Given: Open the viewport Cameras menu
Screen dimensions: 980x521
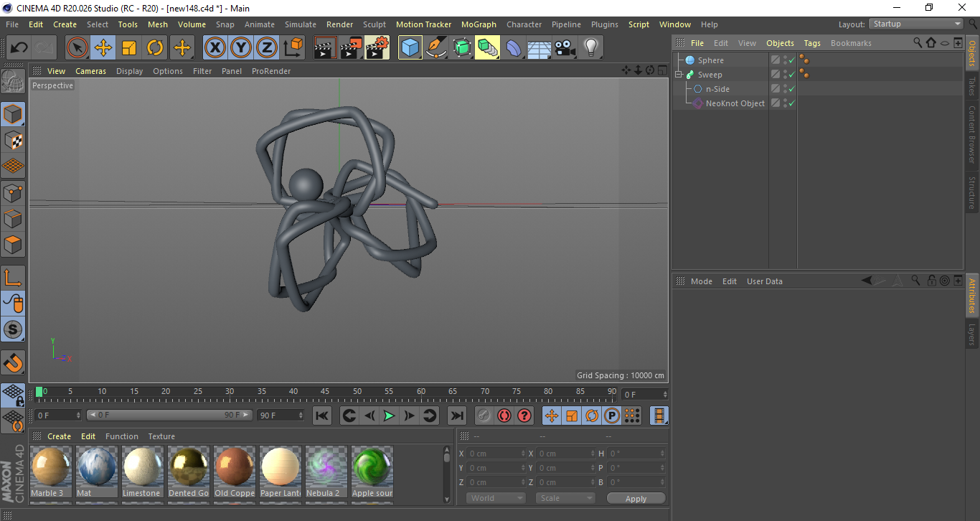Looking at the screenshot, I should tap(90, 71).
